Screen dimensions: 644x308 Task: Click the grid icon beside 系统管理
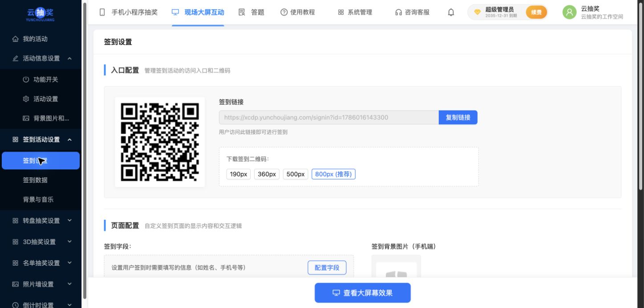point(341,12)
